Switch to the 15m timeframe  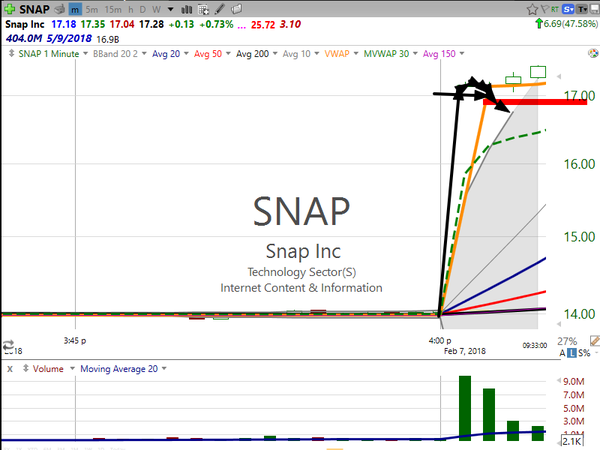click(113, 9)
